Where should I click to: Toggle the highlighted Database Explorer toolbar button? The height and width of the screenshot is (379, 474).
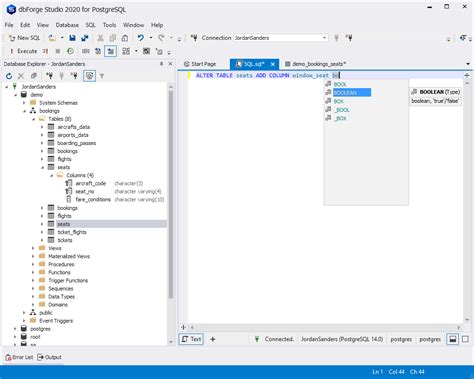pyautogui.click(x=89, y=76)
